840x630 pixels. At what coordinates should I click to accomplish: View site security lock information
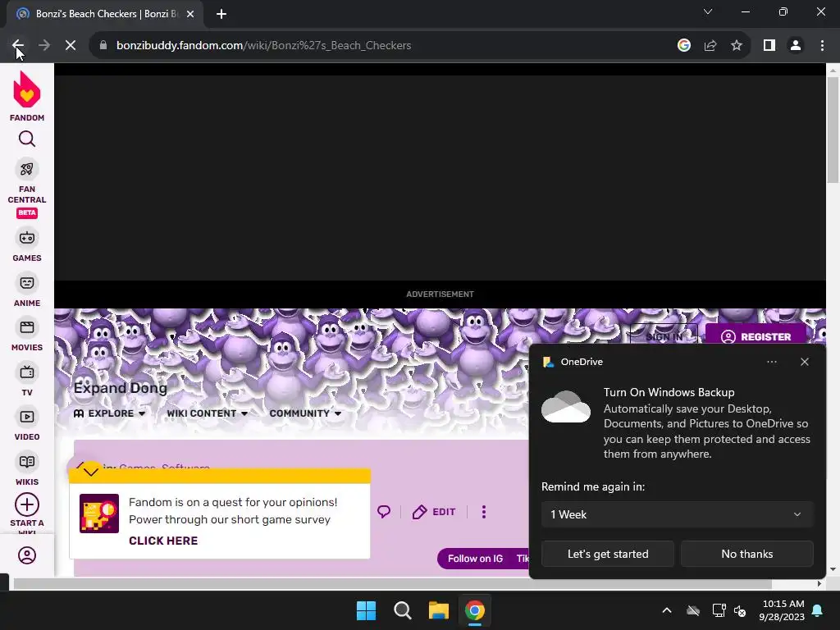pos(103,46)
